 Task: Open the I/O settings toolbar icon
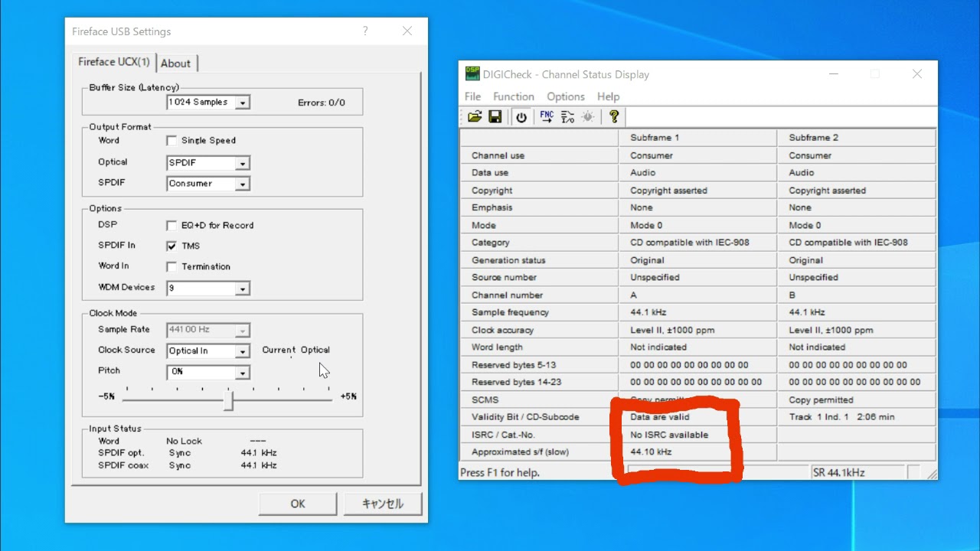[x=567, y=116]
